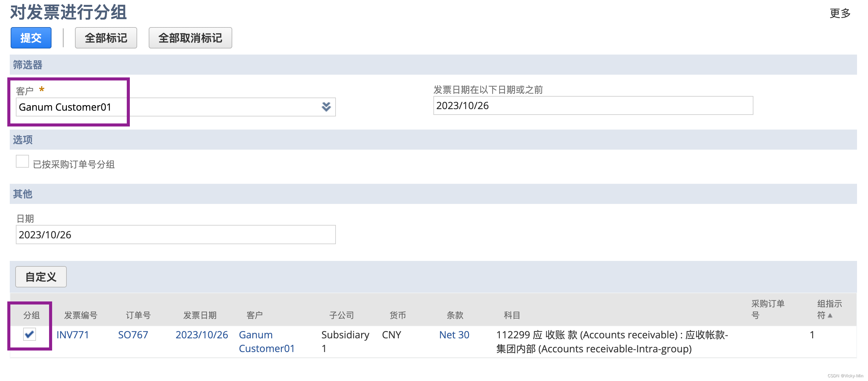The image size is (868, 381).
Task: Click the 分组 column header
Action: coord(31,315)
